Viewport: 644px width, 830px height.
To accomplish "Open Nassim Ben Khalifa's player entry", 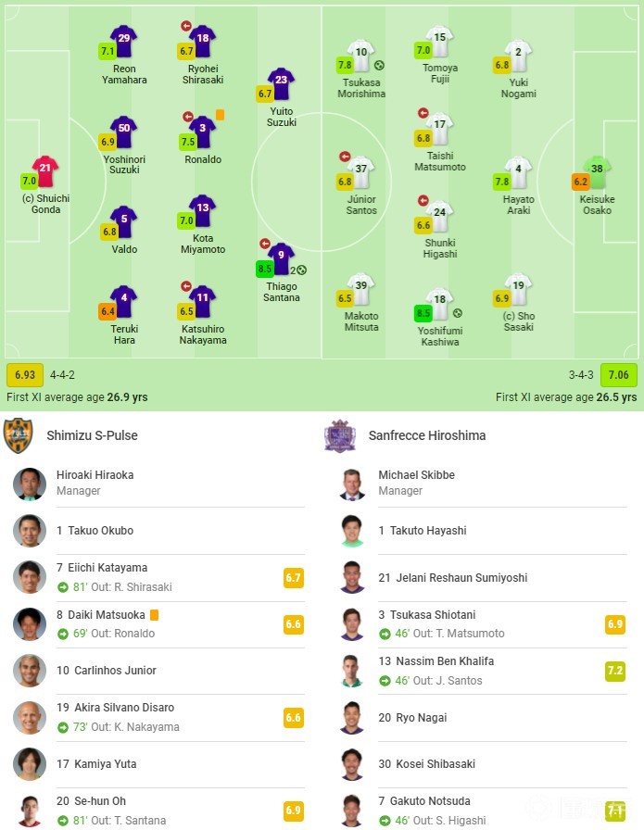I will click(436, 661).
